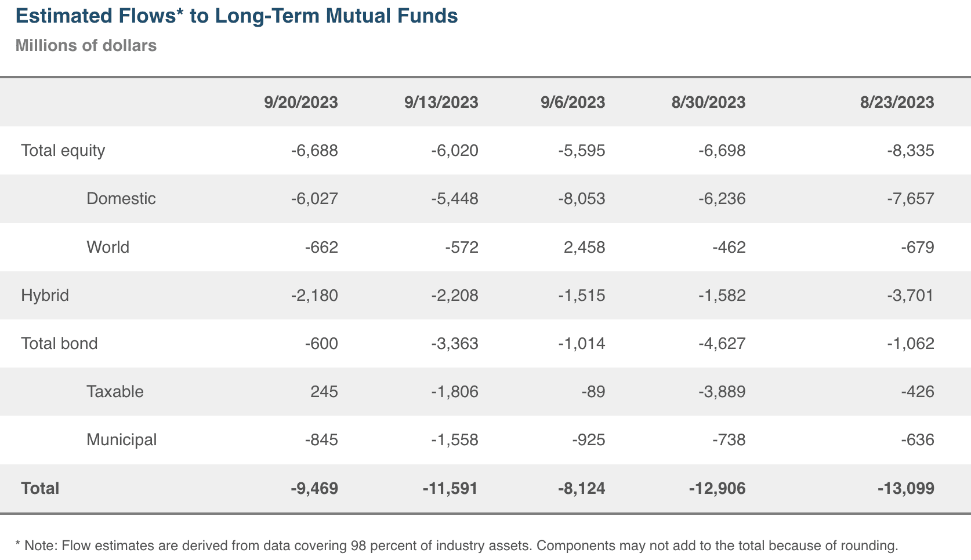Screen dimensions: 971x560
Task: Click the total value -13,099
Action: (x=905, y=488)
